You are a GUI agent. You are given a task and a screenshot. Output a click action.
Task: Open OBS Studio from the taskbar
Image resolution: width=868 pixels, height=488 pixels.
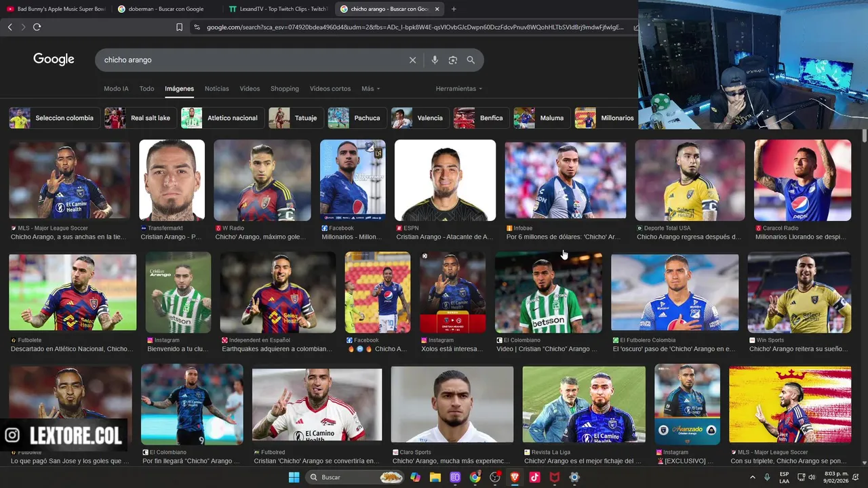click(495, 477)
